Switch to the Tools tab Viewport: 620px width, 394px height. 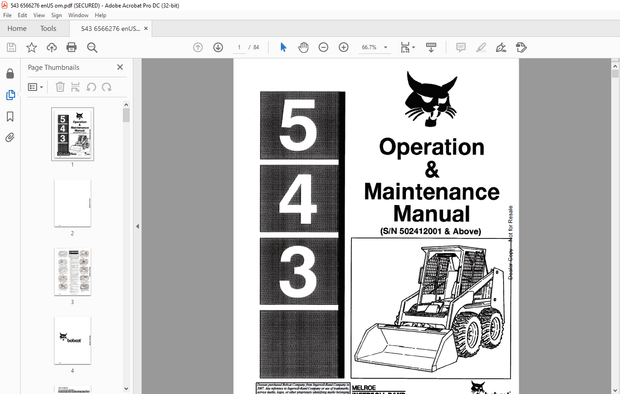tap(48, 28)
